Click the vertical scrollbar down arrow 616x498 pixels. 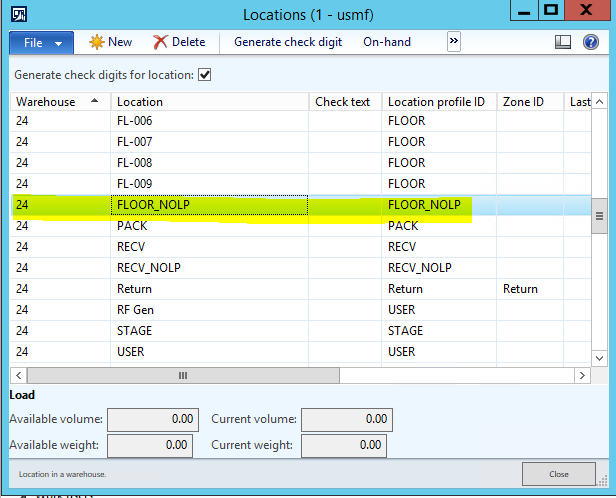599,358
